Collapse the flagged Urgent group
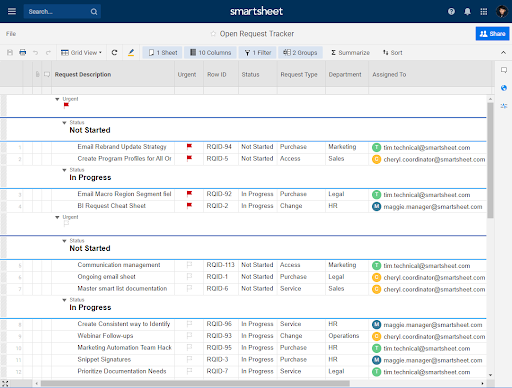 (x=57, y=99)
